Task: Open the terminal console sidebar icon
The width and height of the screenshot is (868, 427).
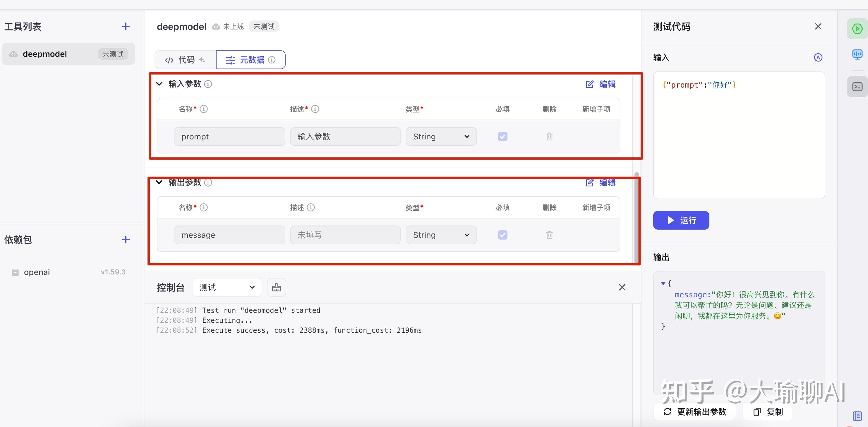Action: coord(857,87)
